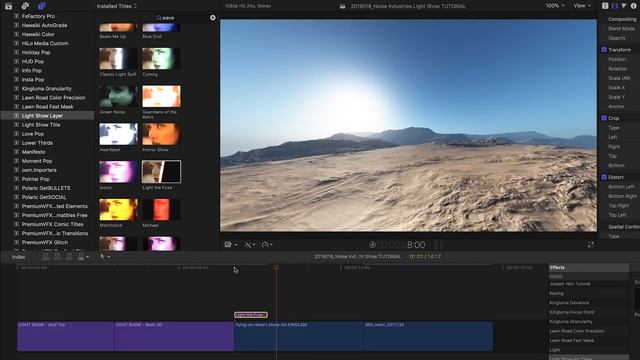Select Love Pop category
The height and width of the screenshot is (360, 640).
33,134
